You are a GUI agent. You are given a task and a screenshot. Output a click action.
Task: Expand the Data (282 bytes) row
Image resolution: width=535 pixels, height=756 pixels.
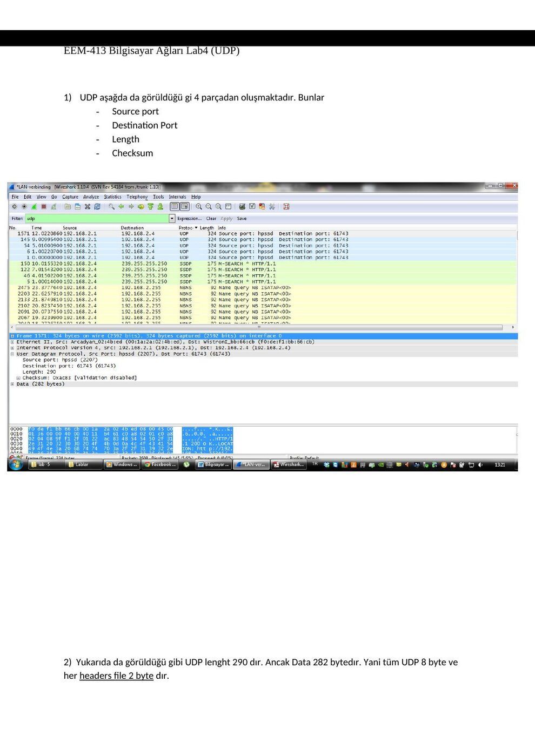click(x=12, y=384)
